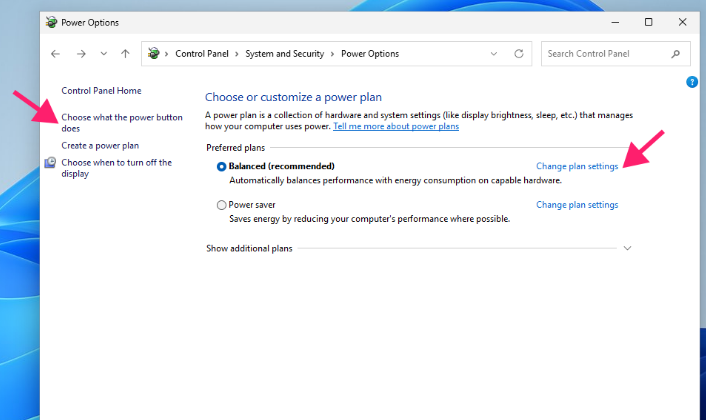Image resolution: width=706 pixels, height=420 pixels.
Task: Click the address bar Power Options icon
Action: click(x=154, y=54)
